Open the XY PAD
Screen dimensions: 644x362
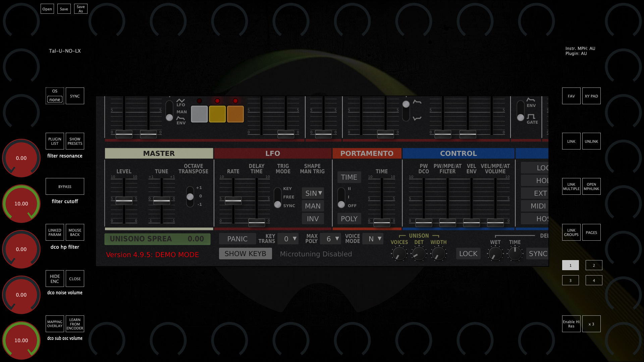pos(591,96)
